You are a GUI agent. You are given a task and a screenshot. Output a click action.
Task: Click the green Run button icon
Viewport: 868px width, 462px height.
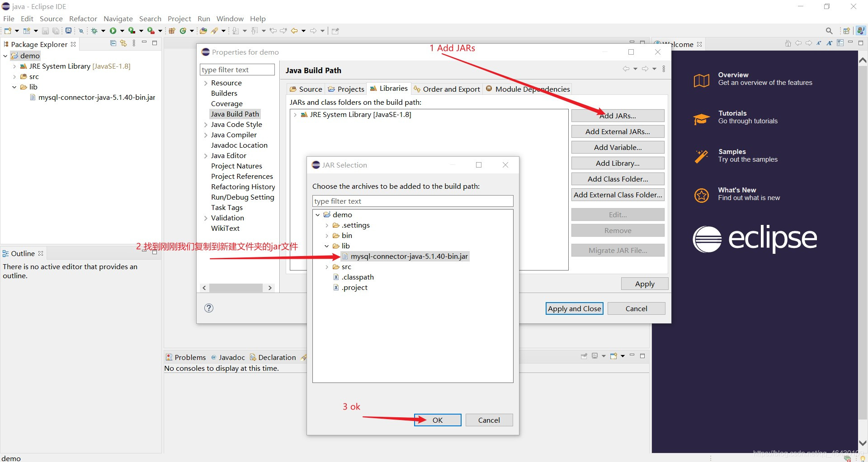point(113,31)
